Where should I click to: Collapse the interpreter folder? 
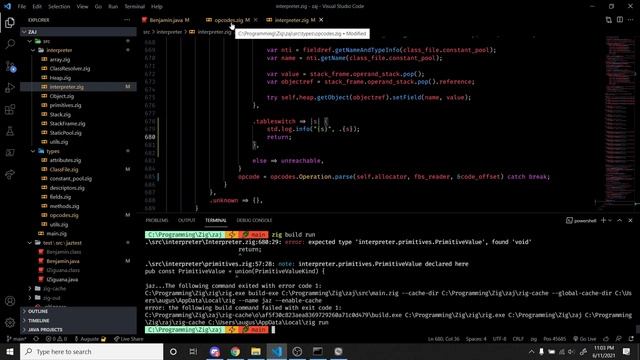78,50
